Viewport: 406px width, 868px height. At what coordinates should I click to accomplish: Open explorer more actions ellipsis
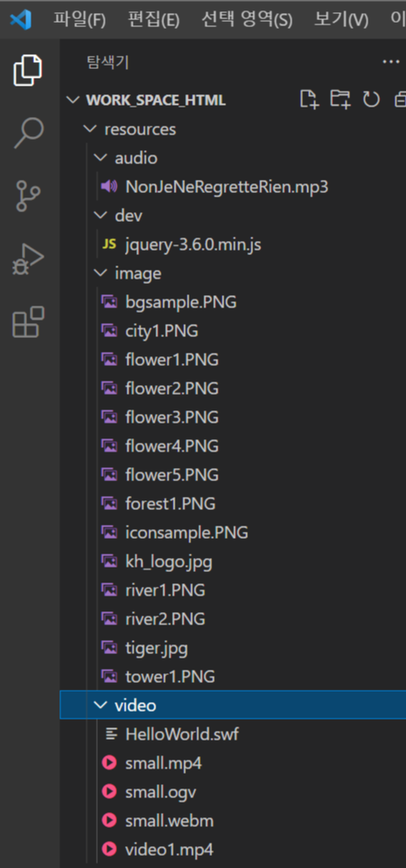390,62
